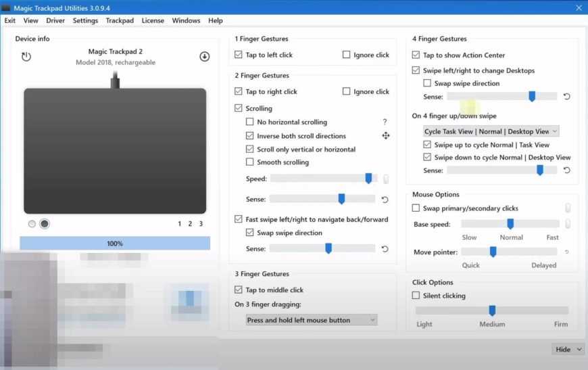Open the Driver menu
This screenshot has width=588, height=370.
[55, 20]
